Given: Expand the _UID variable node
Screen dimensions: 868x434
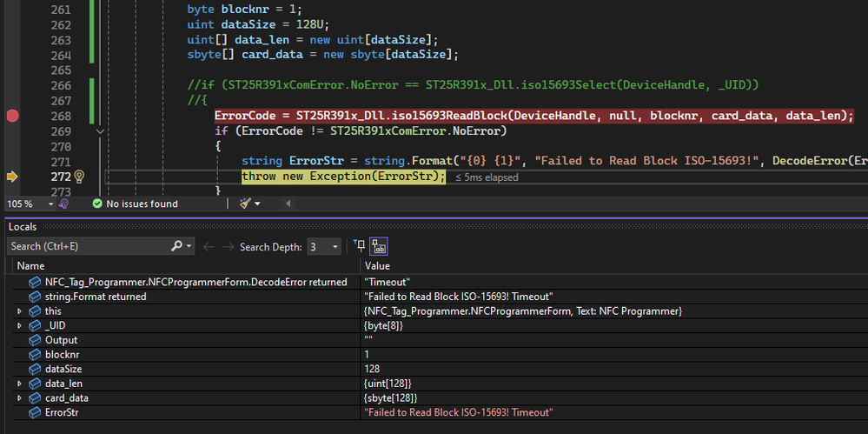Looking at the screenshot, I should [x=20, y=325].
